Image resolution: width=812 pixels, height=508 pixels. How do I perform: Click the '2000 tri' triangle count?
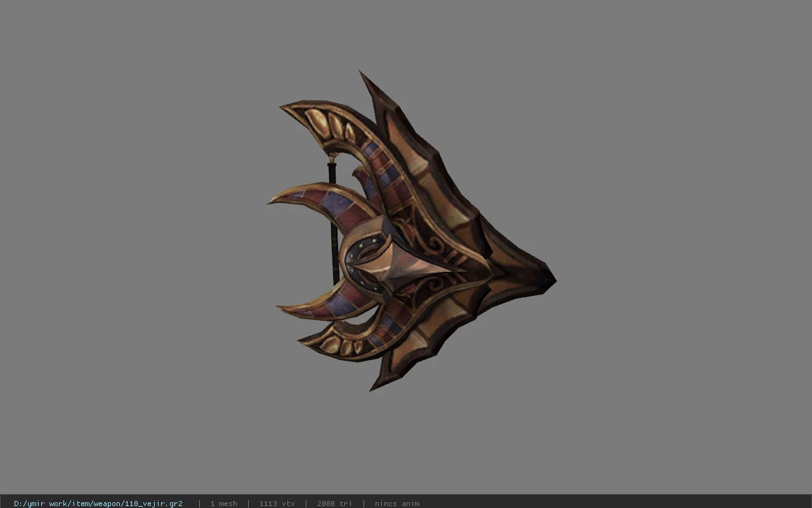tap(334, 504)
